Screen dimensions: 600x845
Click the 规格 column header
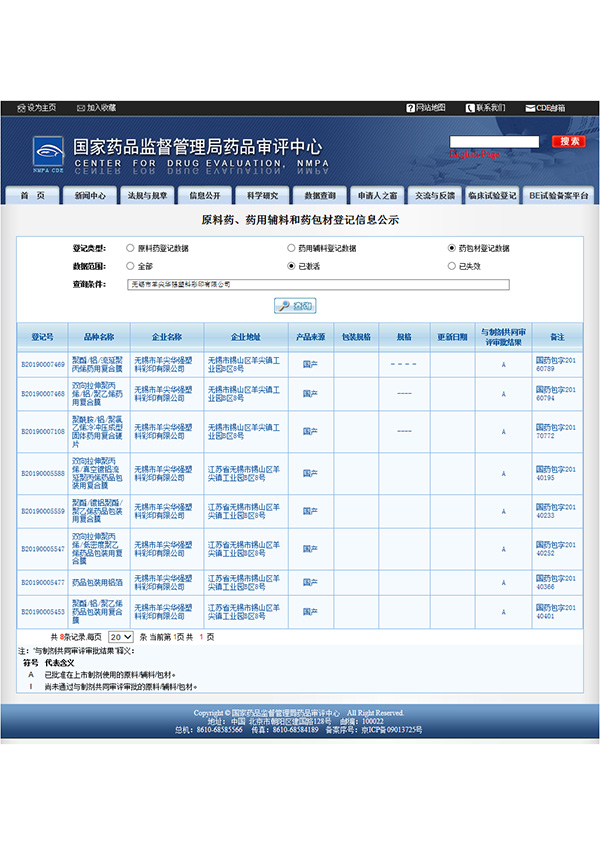pos(404,337)
